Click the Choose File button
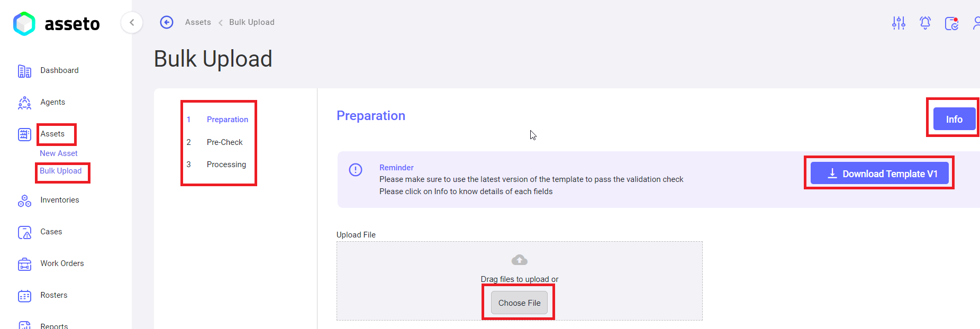Image resolution: width=980 pixels, height=329 pixels. tap(519, 303)
